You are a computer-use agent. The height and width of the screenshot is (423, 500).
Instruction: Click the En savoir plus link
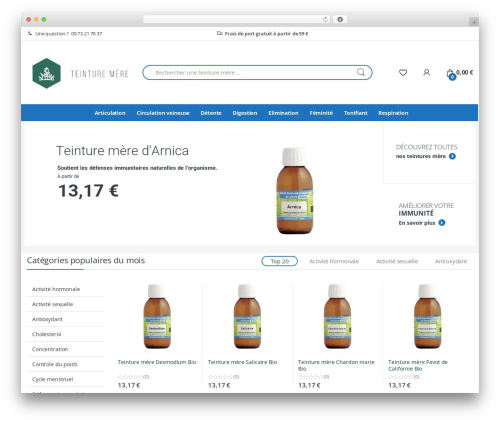click(x=417, y=223)
